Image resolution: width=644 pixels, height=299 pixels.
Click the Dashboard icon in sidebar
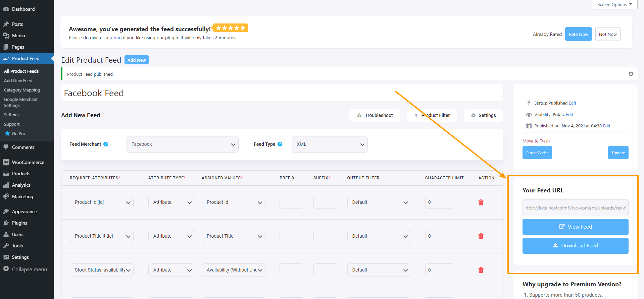[x=6, y=9]
